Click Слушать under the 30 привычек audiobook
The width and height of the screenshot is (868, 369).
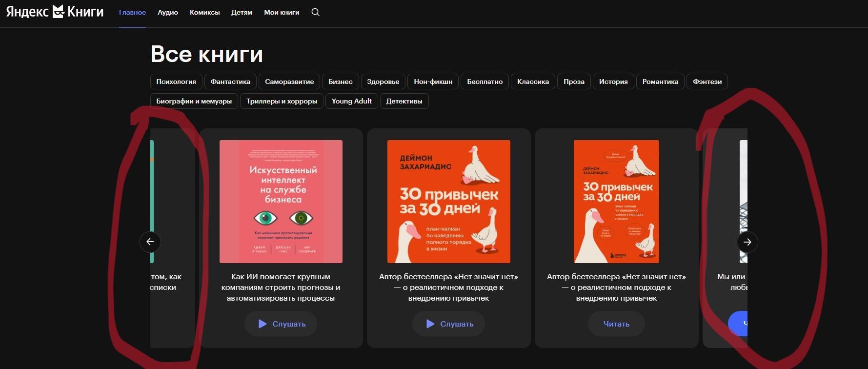point(449,324)
